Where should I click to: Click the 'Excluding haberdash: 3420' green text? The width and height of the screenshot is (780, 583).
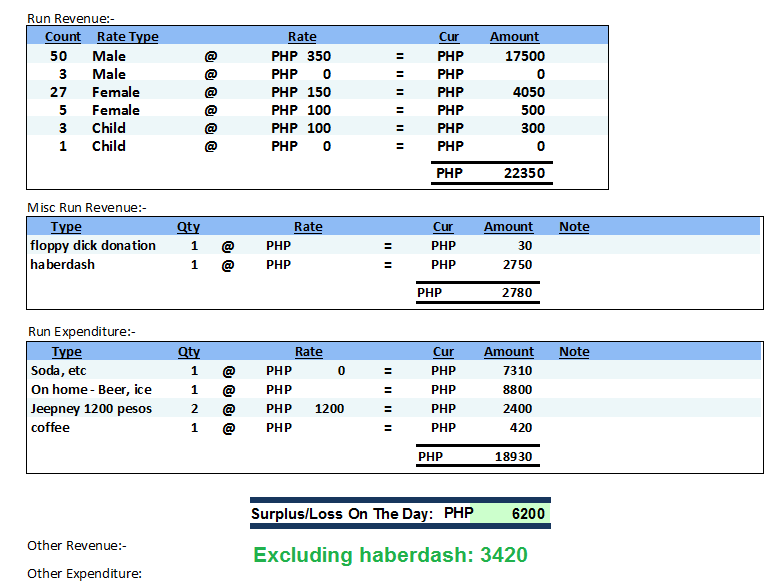point(390,555)
